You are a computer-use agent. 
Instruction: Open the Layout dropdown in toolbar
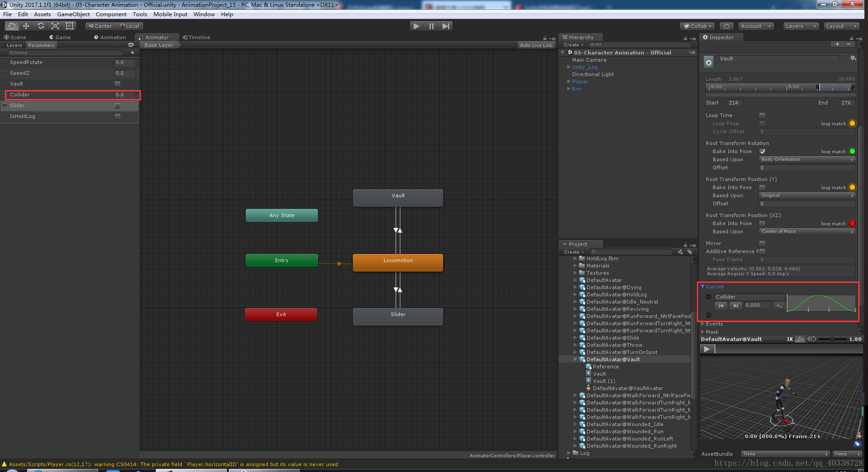841,26
